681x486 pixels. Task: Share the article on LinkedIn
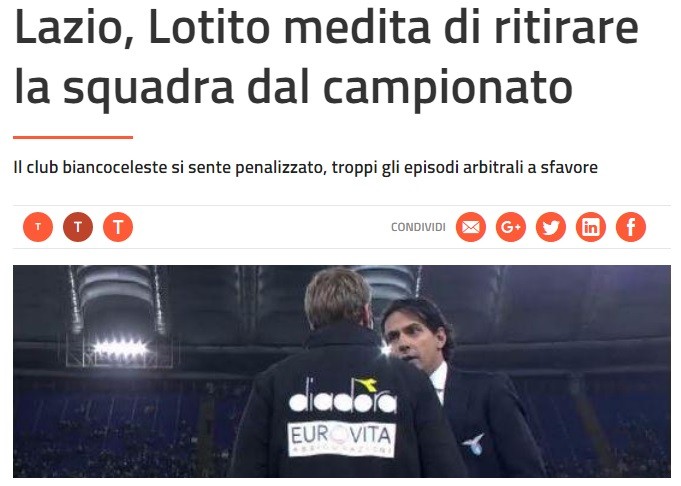tap(591, 227)
